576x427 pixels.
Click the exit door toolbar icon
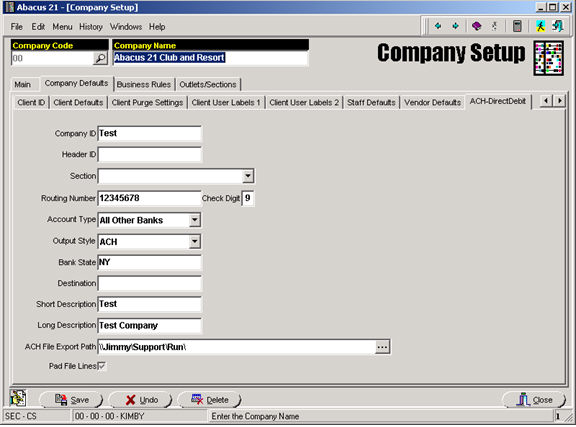tap(558, 26)
